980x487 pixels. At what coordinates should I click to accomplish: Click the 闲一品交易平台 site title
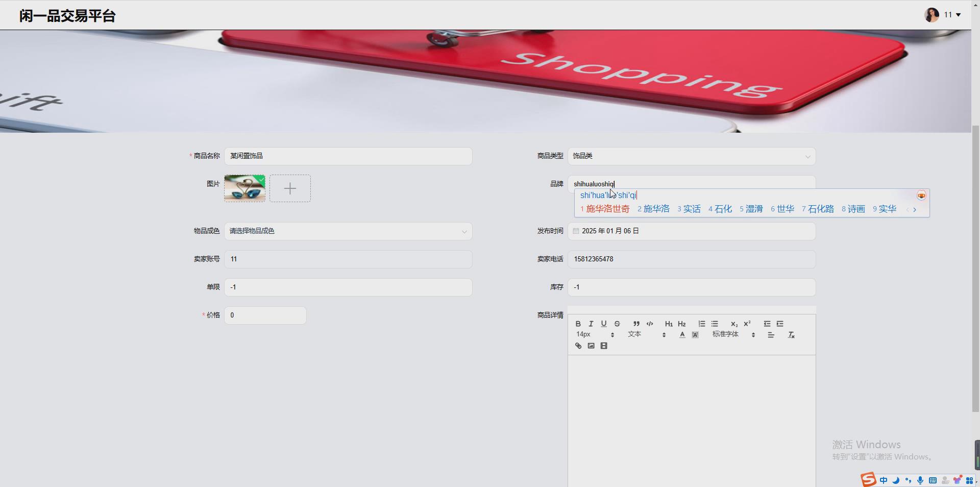tap(67, 16)
